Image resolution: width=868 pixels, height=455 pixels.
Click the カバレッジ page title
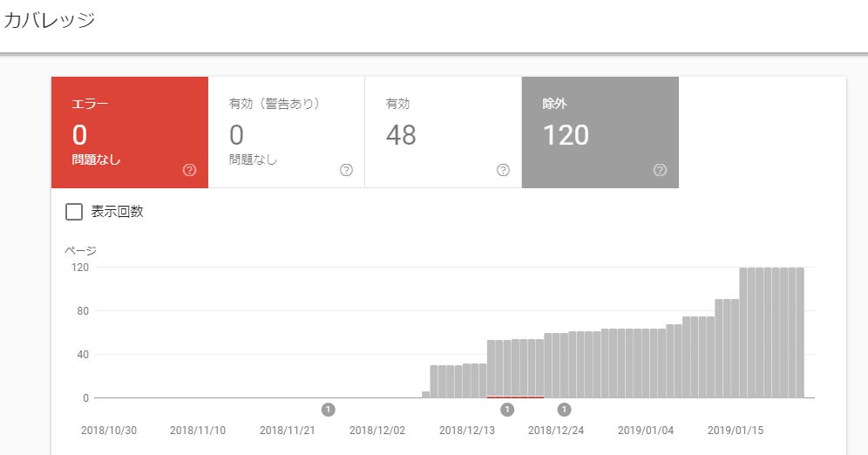coord(50,20)
